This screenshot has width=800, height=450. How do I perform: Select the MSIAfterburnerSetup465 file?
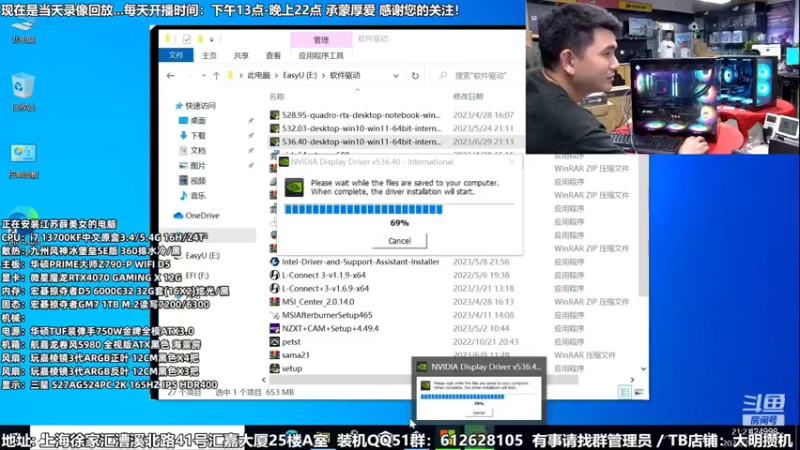click(327, 315)
